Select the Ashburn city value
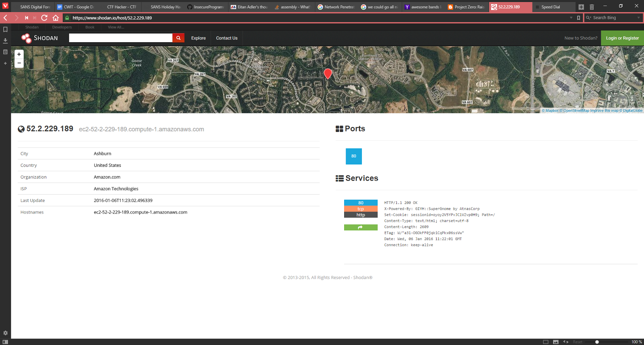 (x=103, y=154)
